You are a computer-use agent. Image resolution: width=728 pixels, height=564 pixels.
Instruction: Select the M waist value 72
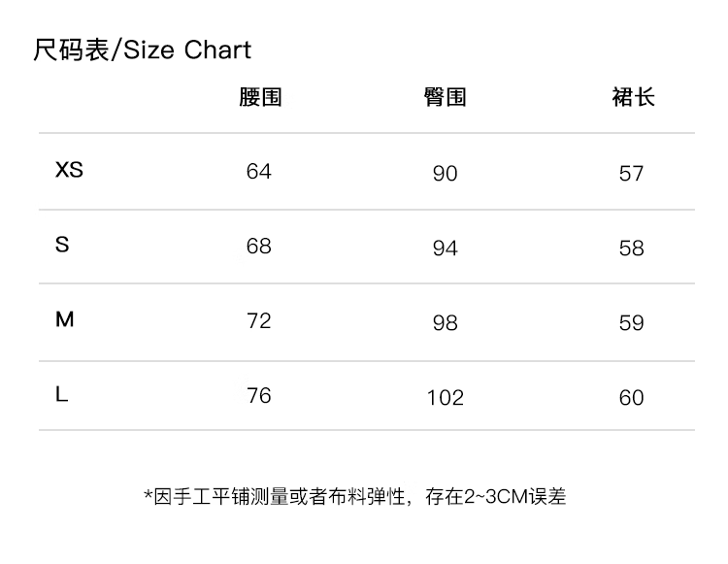point(259,321)
